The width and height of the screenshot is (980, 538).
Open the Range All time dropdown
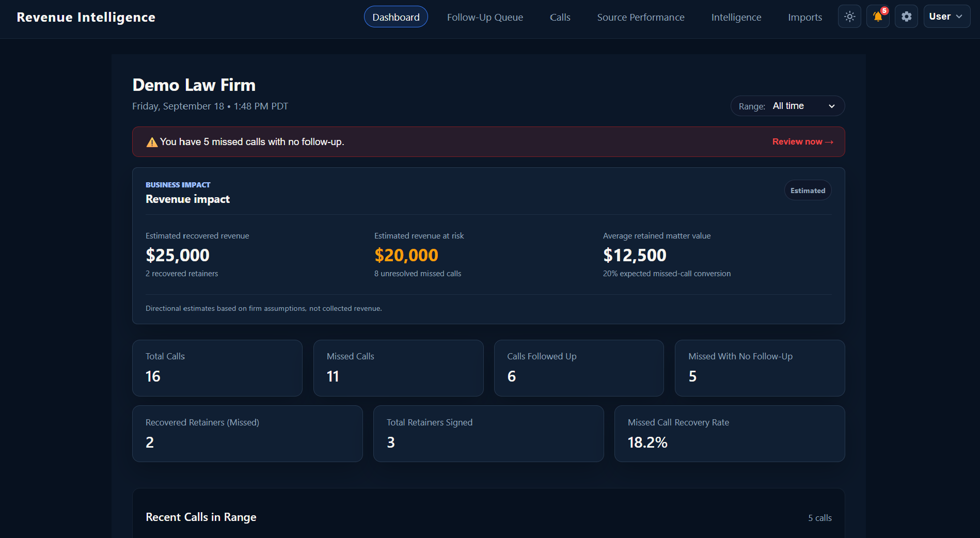click(x=787, y=106)
